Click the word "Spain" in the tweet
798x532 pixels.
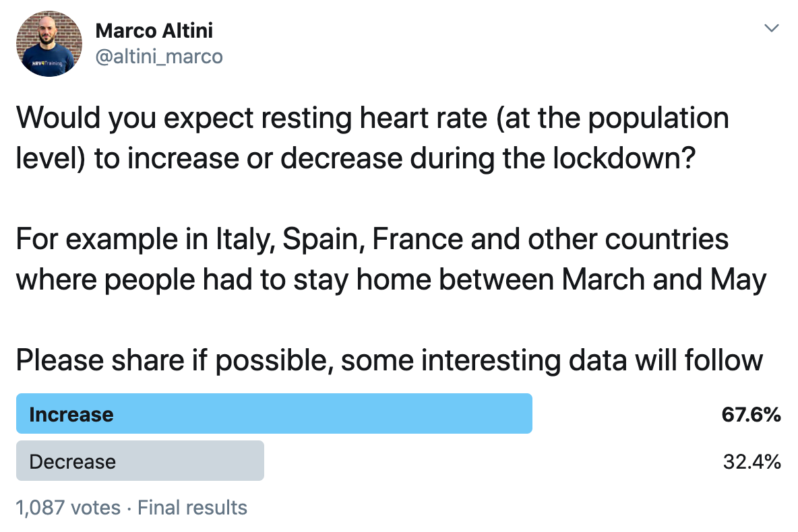(x=323, y=240)
